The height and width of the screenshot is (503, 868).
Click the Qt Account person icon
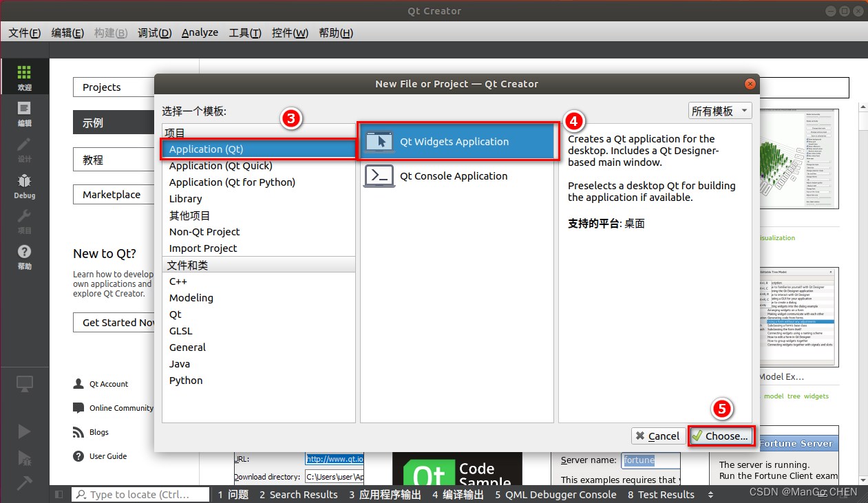pos(78,384)
